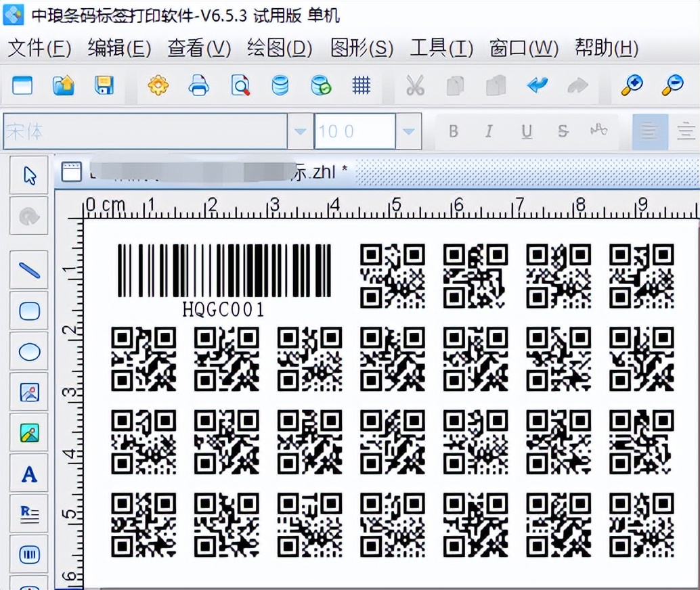Select the ellipse drawing tool

click(x=30, y=352)
